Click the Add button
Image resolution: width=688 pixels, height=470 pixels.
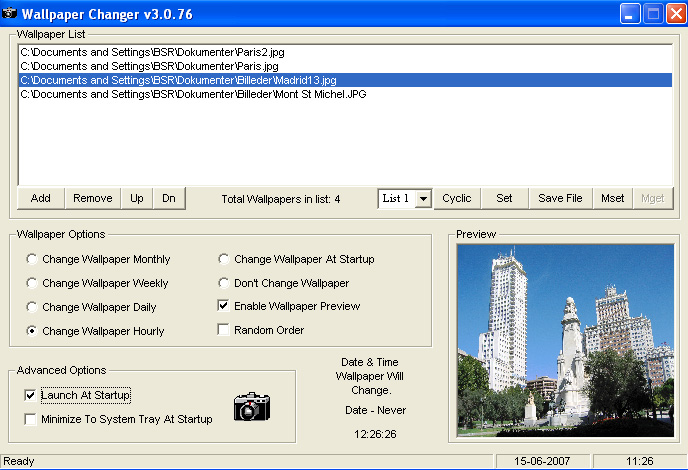click(41, 198)
